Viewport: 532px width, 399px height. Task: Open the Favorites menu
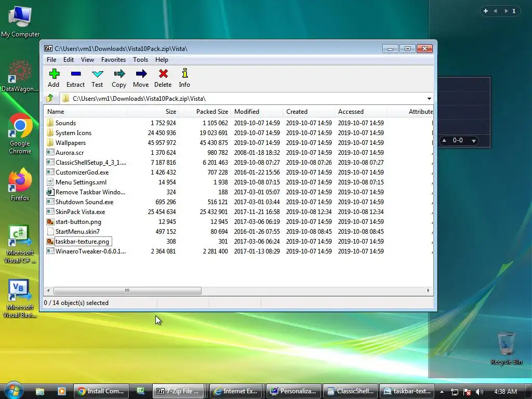[x=113, y=60]
